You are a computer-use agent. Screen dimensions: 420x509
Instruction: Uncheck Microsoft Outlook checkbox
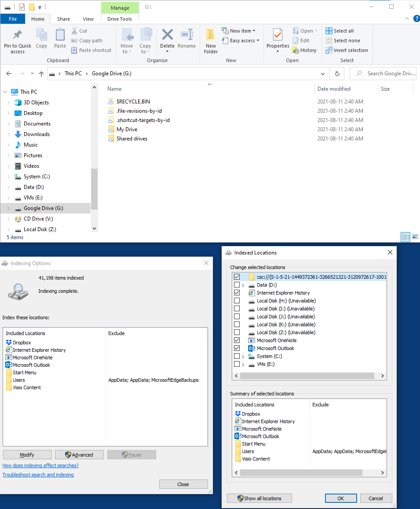pos(237,348)
